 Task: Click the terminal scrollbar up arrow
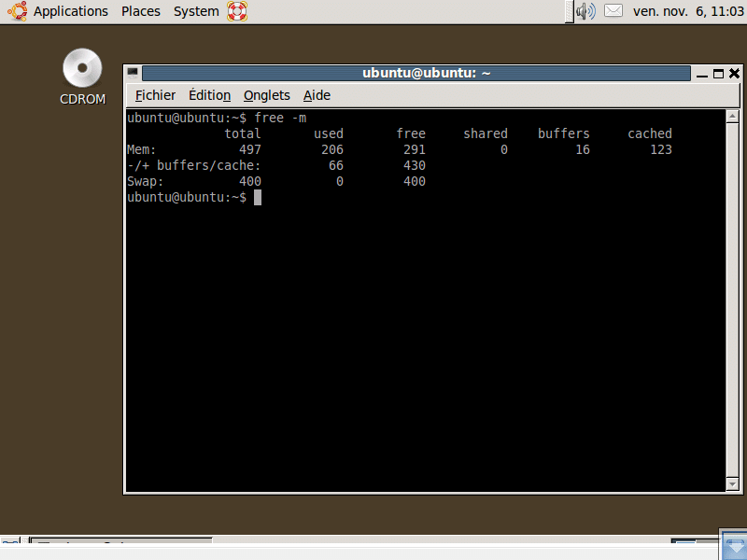pos(732,116)
